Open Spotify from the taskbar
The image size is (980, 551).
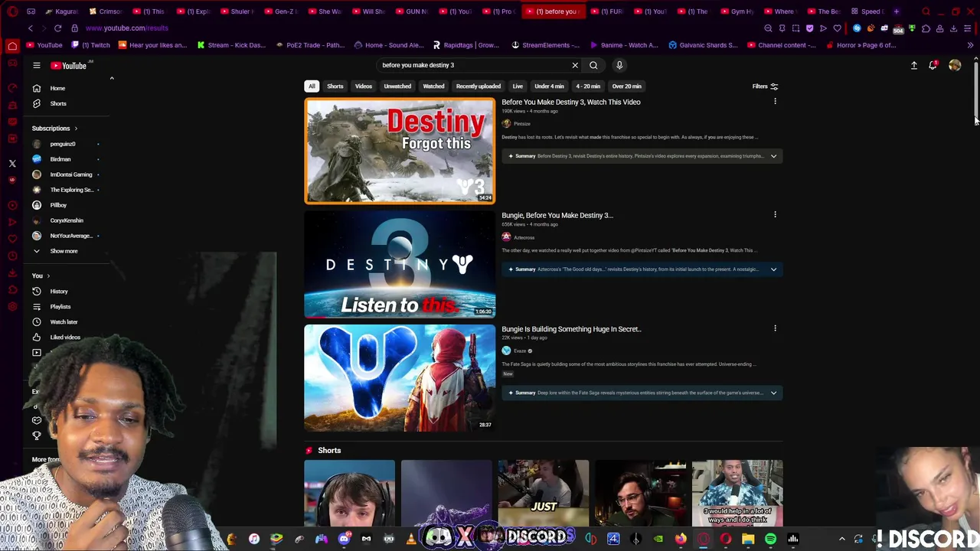(770, 539)
